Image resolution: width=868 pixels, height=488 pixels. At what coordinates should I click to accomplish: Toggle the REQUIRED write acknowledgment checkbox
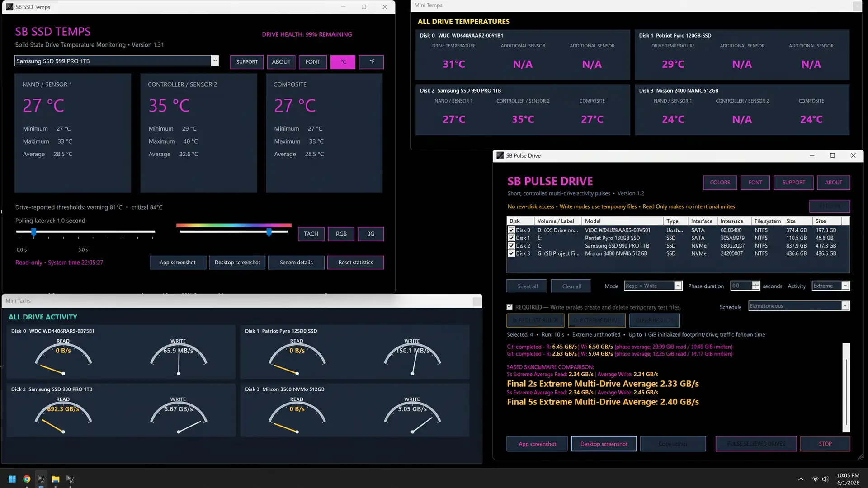click(x=510, y=307)
